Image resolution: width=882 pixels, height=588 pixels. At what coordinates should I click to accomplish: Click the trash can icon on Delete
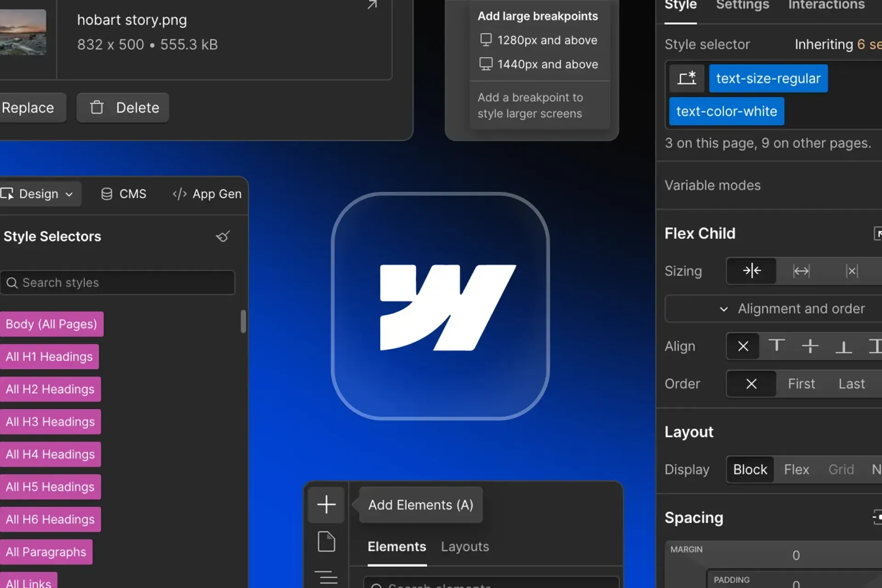coord(97,107)
